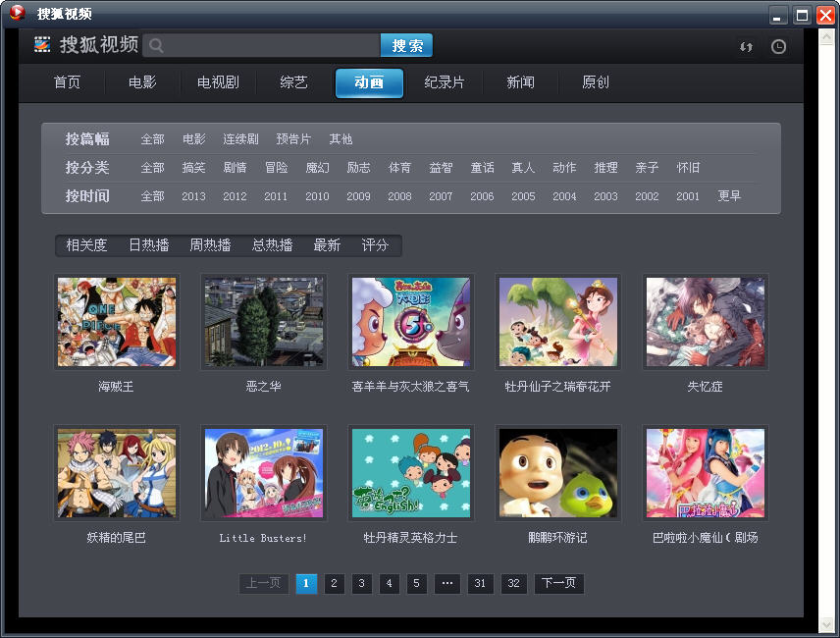Filter category by 怀旧

click(688, 168)
